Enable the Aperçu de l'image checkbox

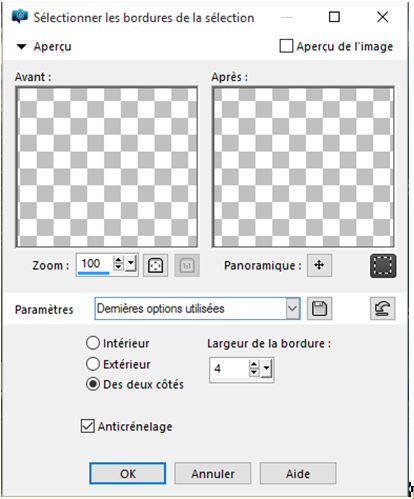point(286,46)
